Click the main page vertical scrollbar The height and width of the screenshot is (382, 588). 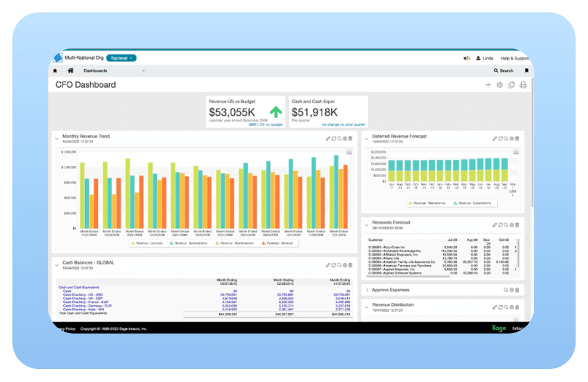[533, 142]
